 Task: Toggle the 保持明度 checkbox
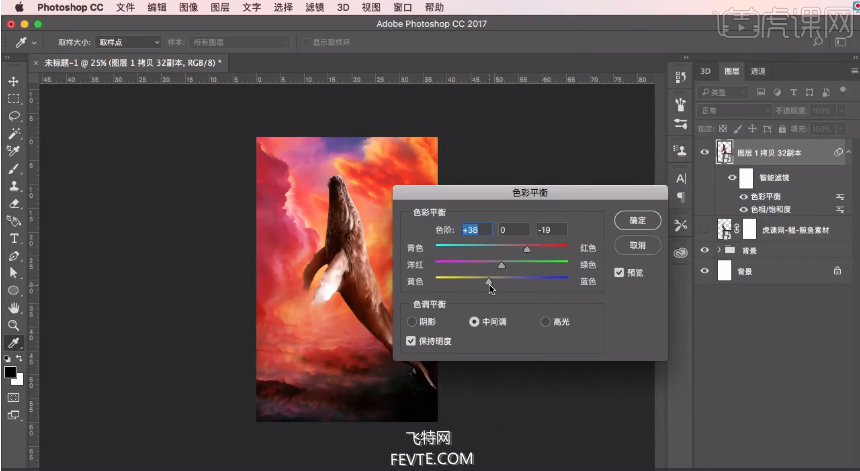pos(411,341)
